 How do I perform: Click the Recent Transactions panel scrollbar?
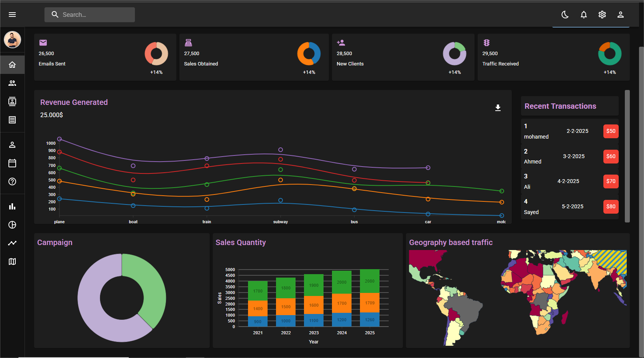tap(627, 156)
